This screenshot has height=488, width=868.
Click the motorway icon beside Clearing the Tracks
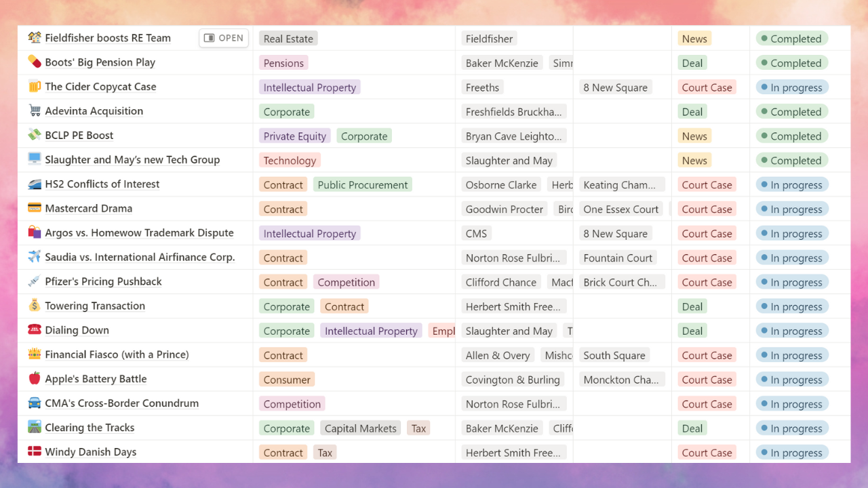coord(35,428)
